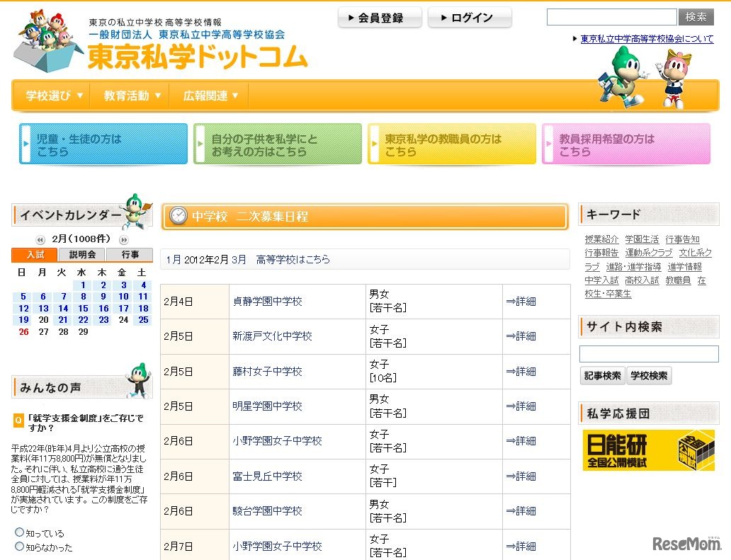Expand the 学校選び menu
Viewport: 731px width, 560px height.
tap(54, 96)
